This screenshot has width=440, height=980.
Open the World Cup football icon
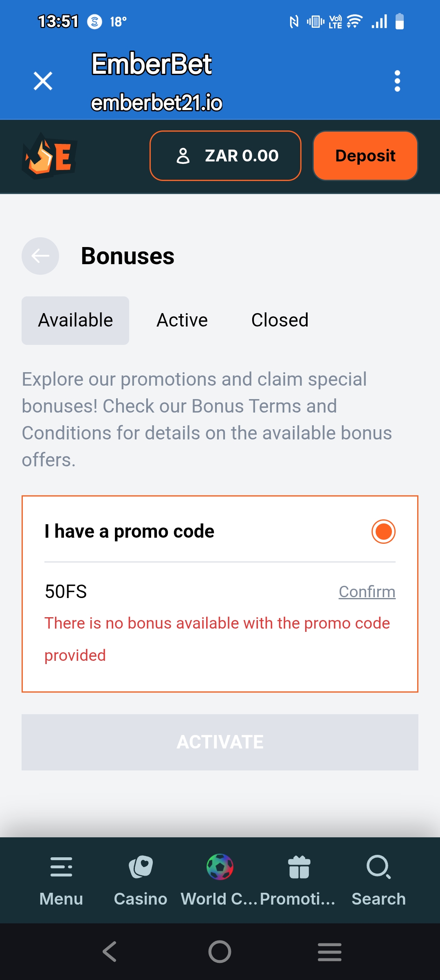pyautogui.click(x=220, y=867)
